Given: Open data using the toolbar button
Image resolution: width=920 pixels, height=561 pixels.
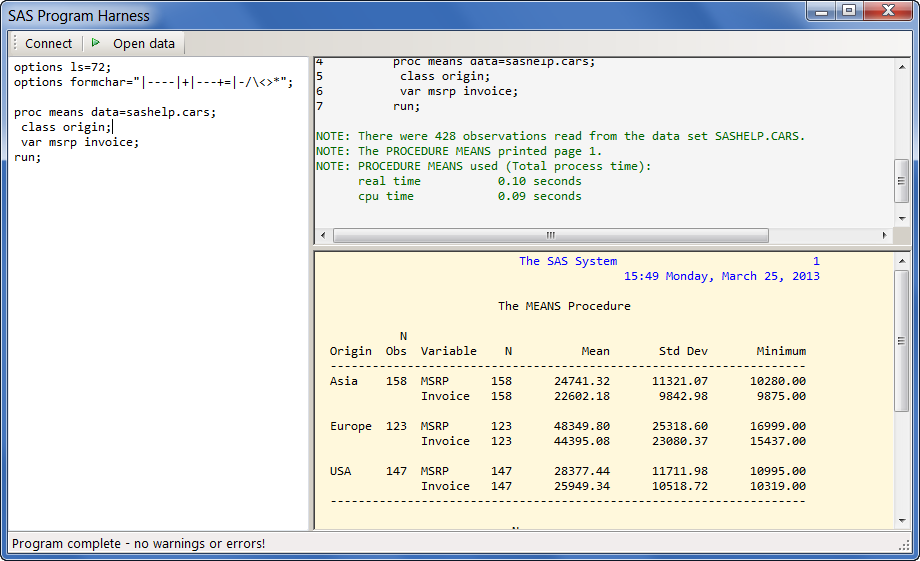Looking at the screenshot, I should point(143,43).
